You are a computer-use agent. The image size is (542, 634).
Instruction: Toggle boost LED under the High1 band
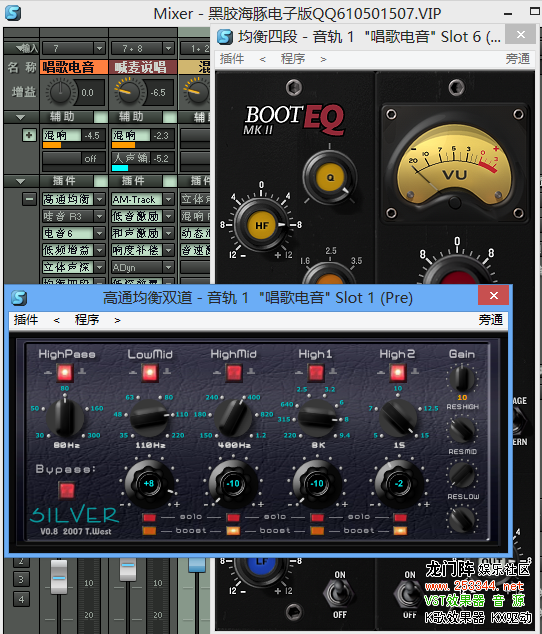pos(317,530)
